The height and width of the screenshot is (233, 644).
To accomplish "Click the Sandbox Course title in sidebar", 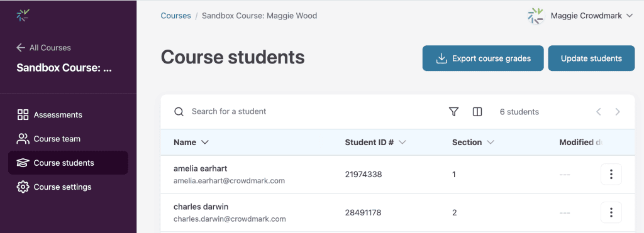I will pyautogui.click(x=64, y=68).
